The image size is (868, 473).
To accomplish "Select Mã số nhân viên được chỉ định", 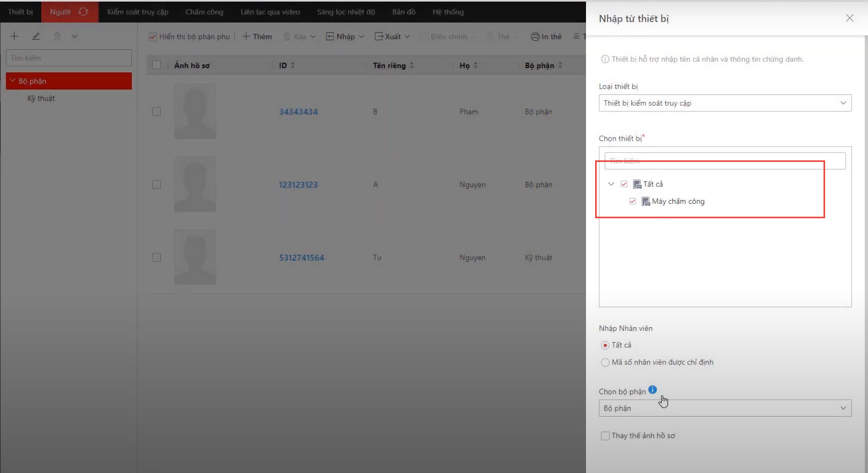I will (605, 363).
